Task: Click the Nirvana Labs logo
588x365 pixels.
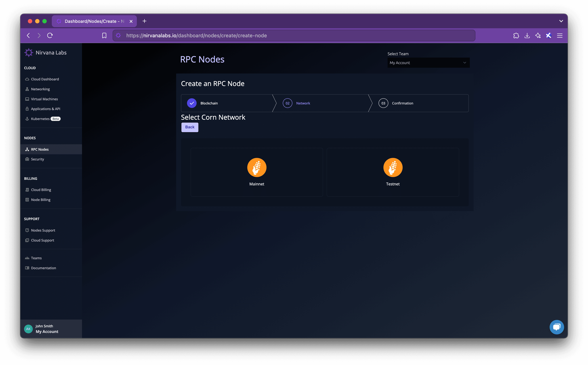Action: pos(29,53)
